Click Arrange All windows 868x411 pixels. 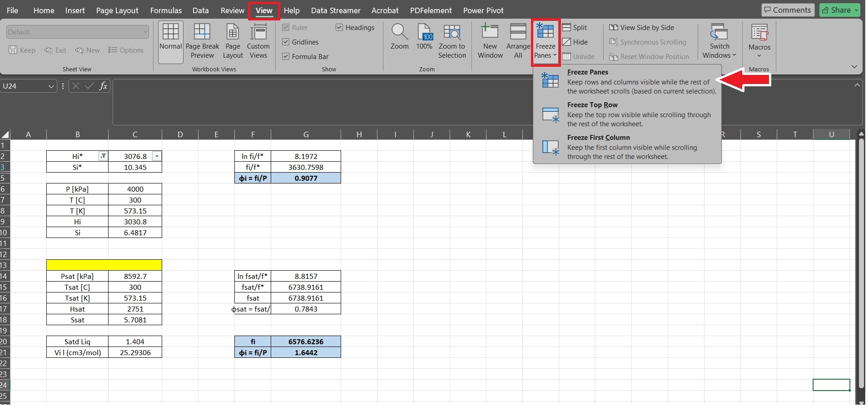tap(518, 42)
